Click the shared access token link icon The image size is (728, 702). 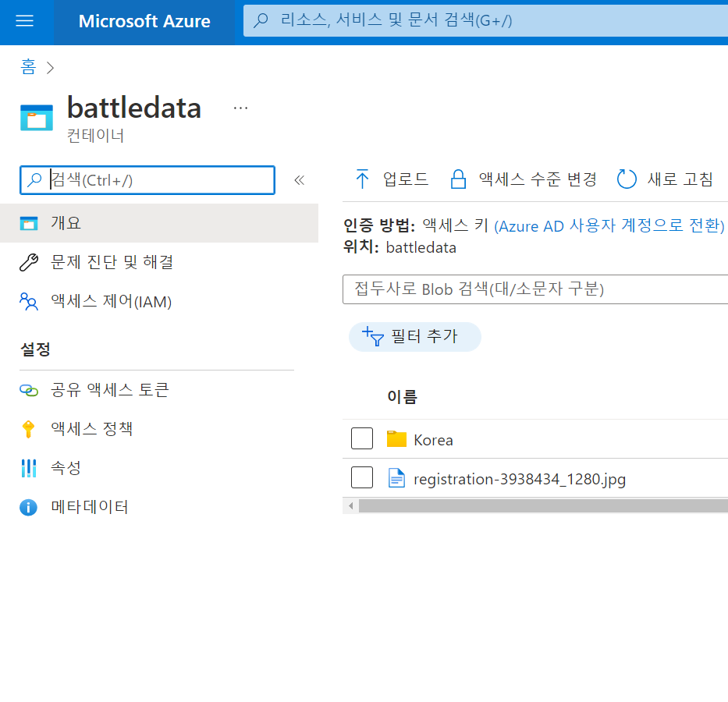point(29,391)
